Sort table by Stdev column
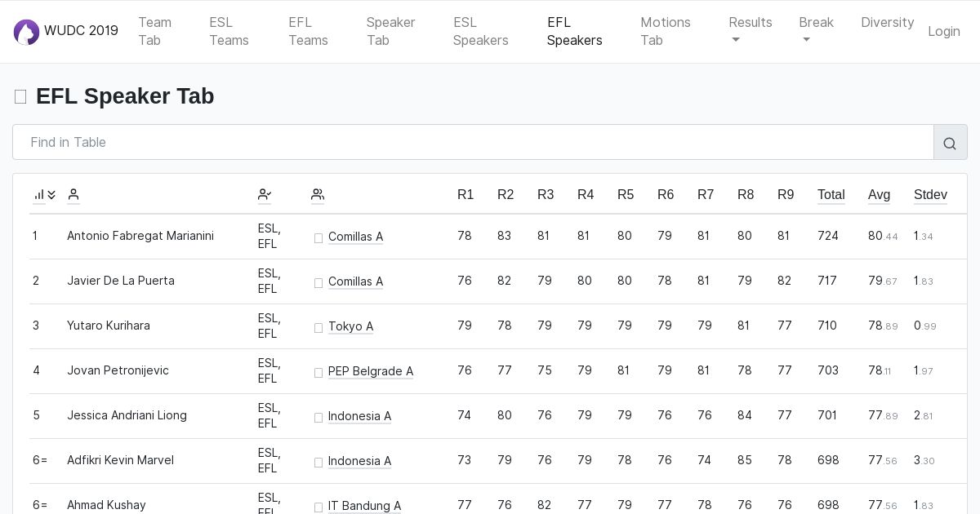This screenshot has height=514, width=980. [x=930, y=195]
